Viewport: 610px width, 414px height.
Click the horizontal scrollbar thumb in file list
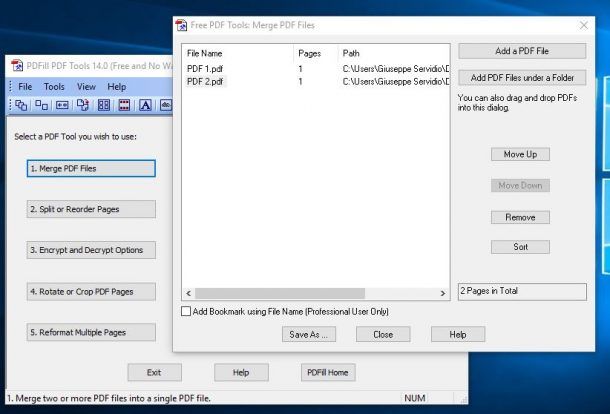(x=280, y=293)
